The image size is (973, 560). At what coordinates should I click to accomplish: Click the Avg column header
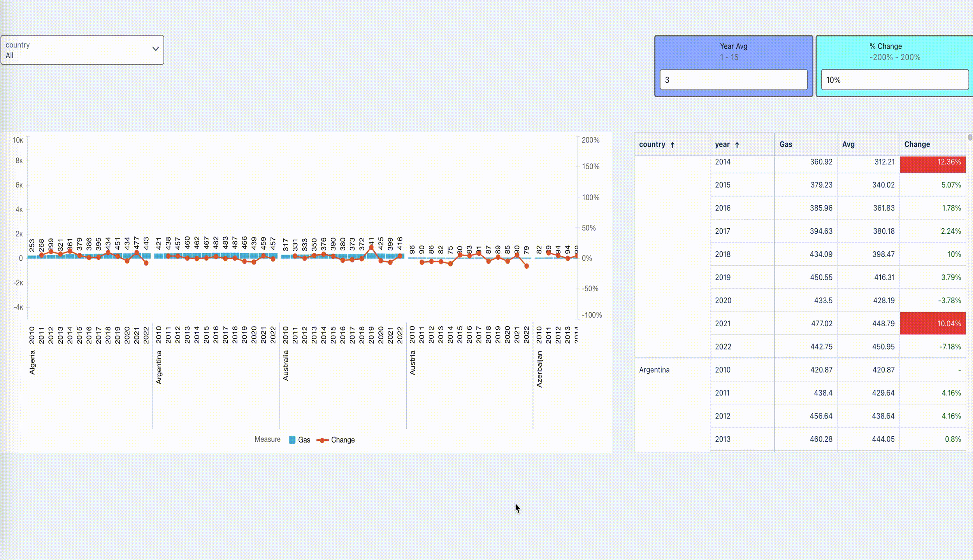[848, 144]
